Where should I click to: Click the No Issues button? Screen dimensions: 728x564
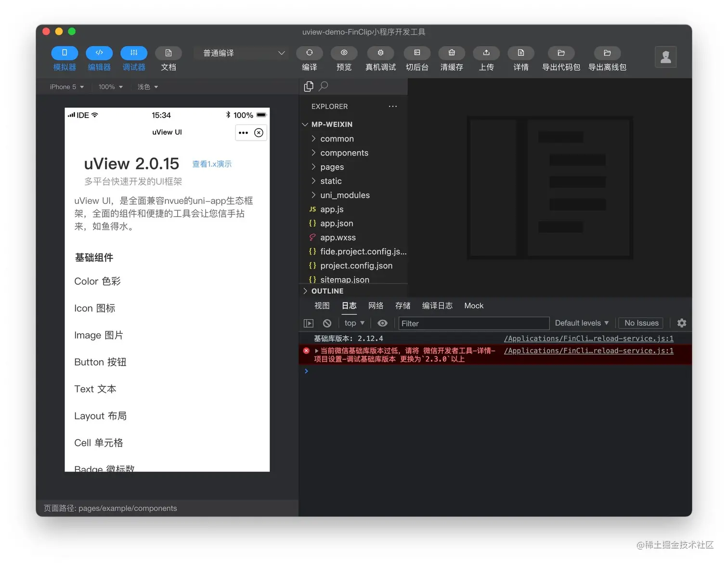tap(641, 323)
